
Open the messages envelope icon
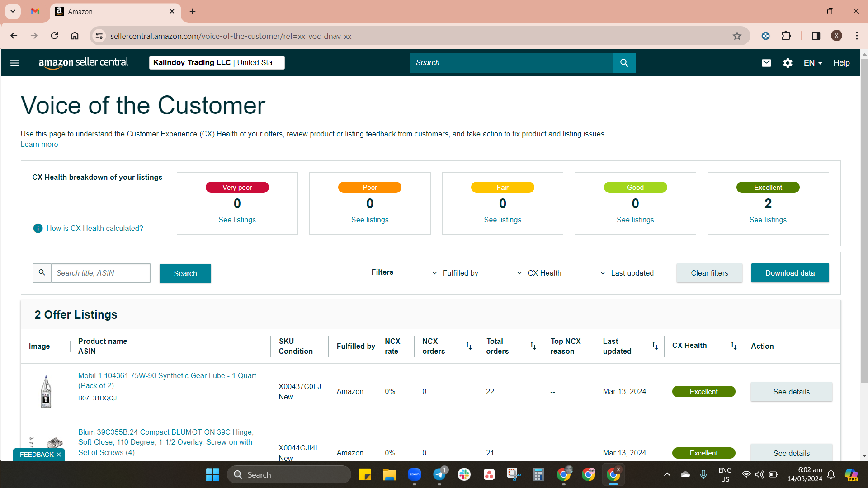pyautogui.click(x=766, y=63)
